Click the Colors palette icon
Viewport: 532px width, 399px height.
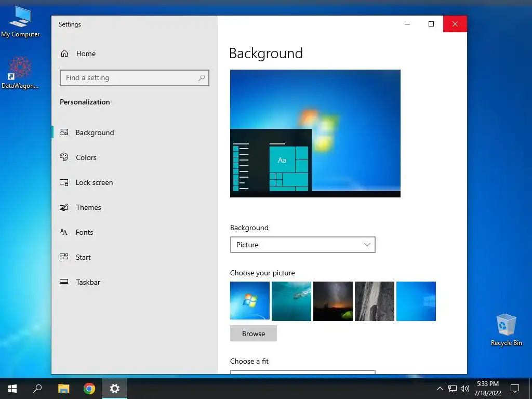point(64,157)
